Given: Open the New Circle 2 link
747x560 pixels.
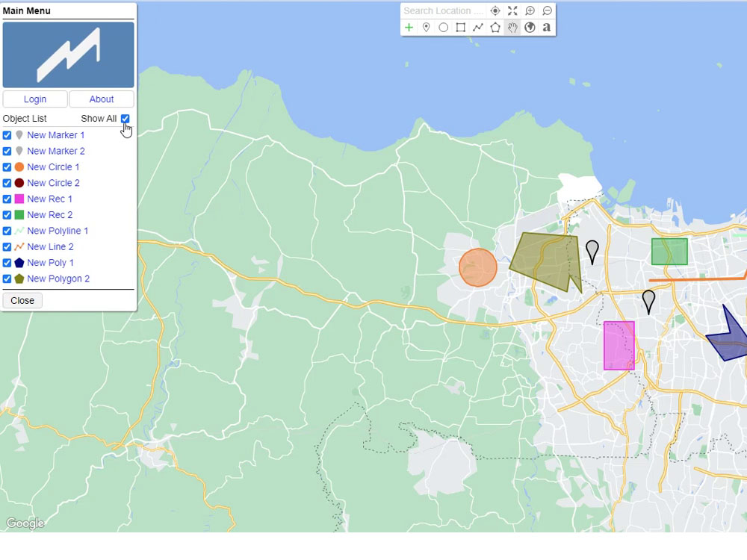Looking at the screenshot, I should [53, 183].
